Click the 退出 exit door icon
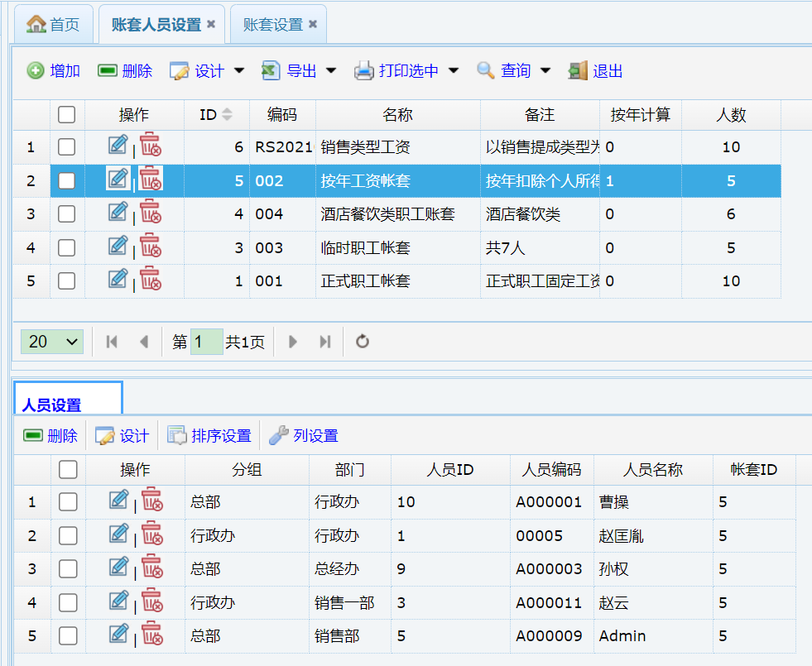This screenshot has height=666, width=812. [578, 71]
